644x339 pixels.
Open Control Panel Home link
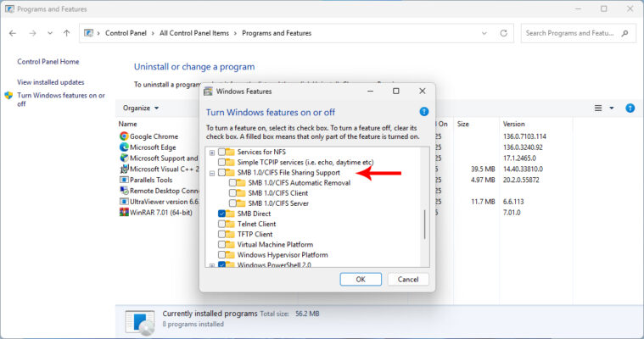point(48,62)
